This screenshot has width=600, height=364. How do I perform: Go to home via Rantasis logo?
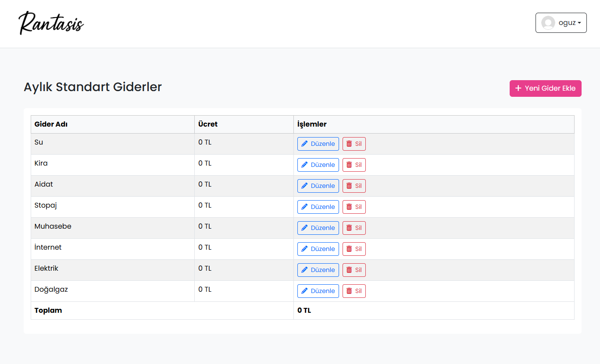(51, 23)
